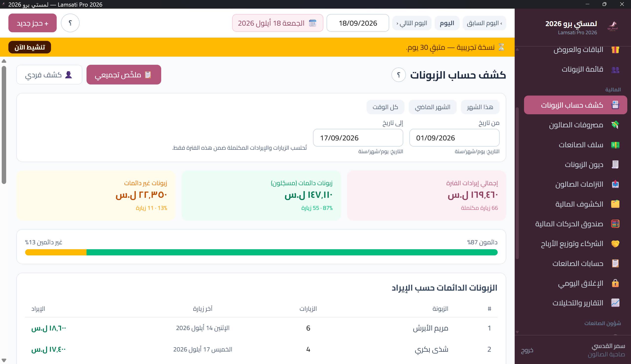Select كل الوقت period filter
The height and width of the screenshot is (364, 631).
pos(385,107)
